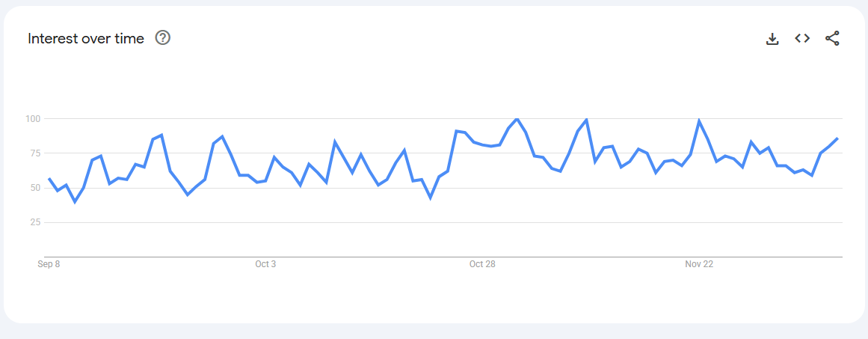
Task: Click the sharp peak directly above Nov 22
Action: [699, 121]
